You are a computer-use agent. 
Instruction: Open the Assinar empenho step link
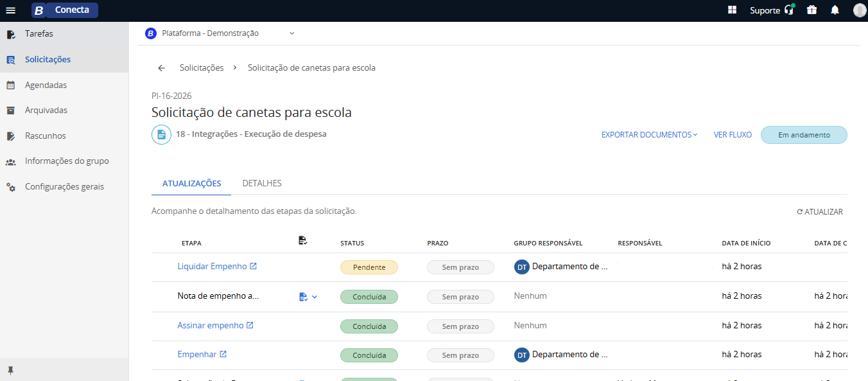click(x=211, y=326)
